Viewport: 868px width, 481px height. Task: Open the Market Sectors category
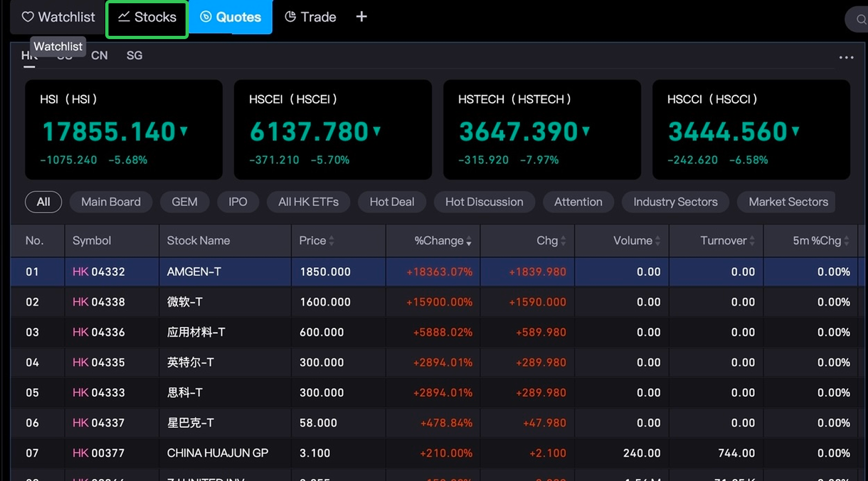coord(788,202)
